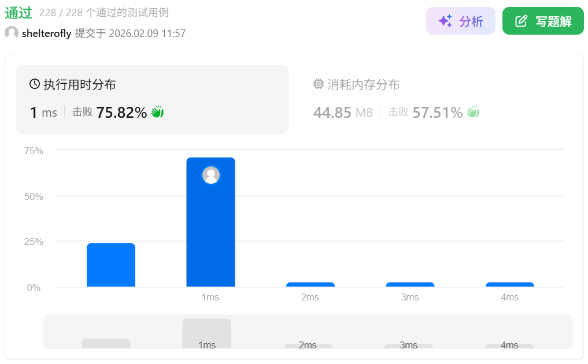The height and width of the screenshot is (364, 588).
Task: Click the green clapping hands icon after 75.82%
Action: (157, 112)
